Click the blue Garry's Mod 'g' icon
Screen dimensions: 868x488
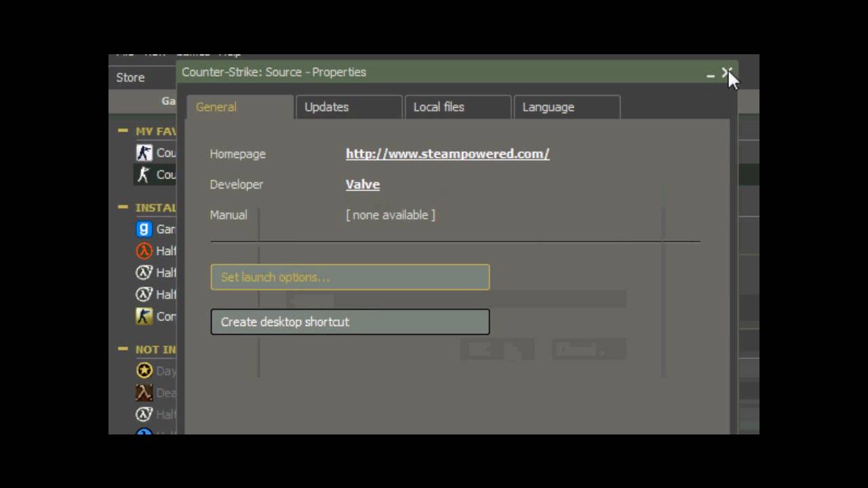click(144, 229)
